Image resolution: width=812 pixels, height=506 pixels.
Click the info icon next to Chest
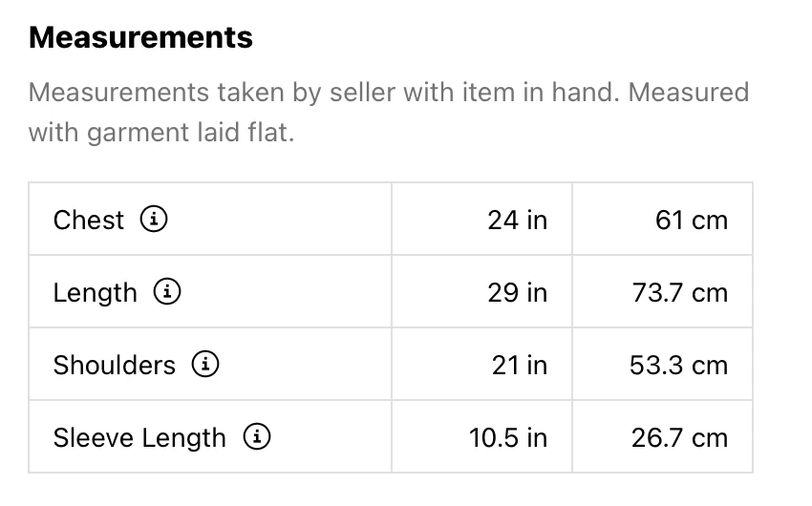click(154, 220)
